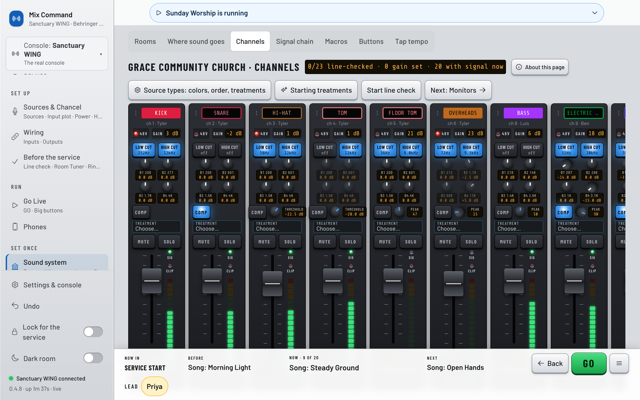Click the Wiring link icon
The image size is (640, 400).
pyautogui.click(x=15, y=136)
